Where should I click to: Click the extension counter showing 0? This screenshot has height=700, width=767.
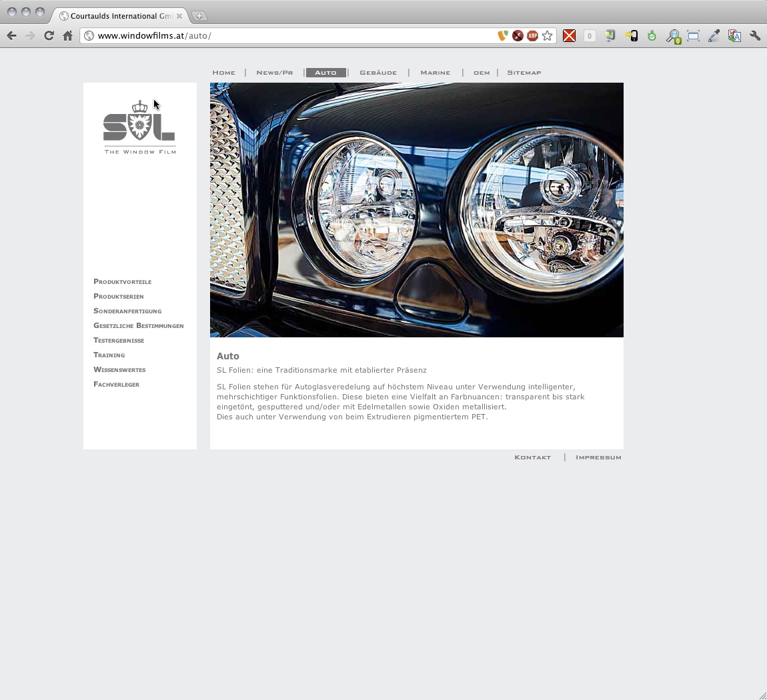click(590, 36)
